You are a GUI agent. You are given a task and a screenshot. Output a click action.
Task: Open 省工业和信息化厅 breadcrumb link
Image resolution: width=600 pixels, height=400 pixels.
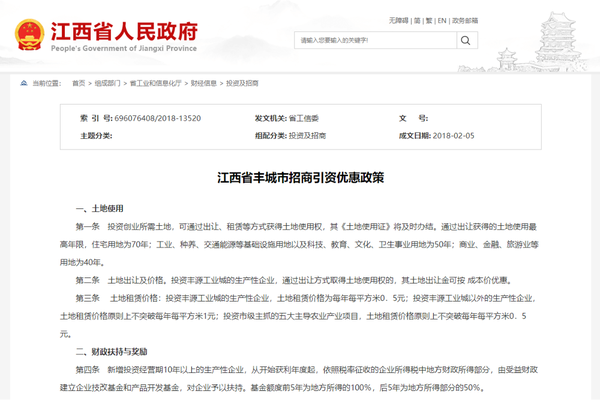click(x=155, y=83)
